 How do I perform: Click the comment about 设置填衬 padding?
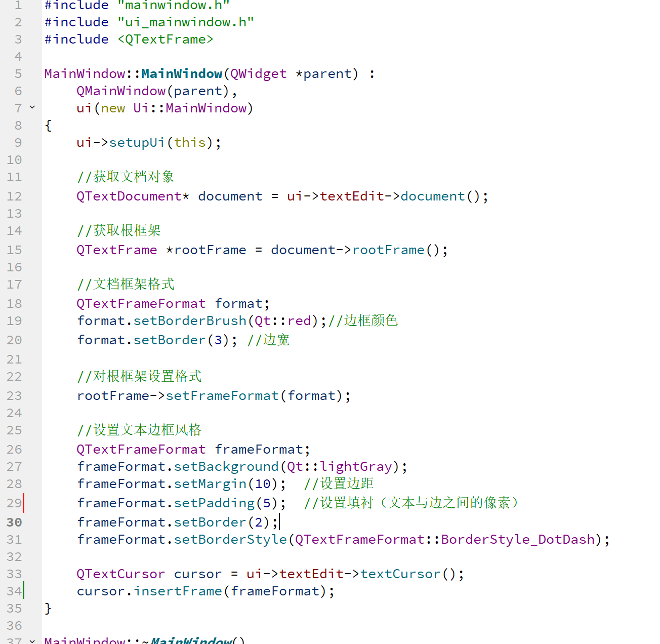[411, 503]
